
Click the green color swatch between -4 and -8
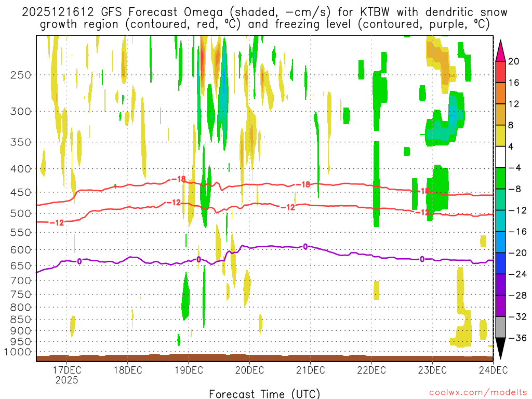(500, 178)
